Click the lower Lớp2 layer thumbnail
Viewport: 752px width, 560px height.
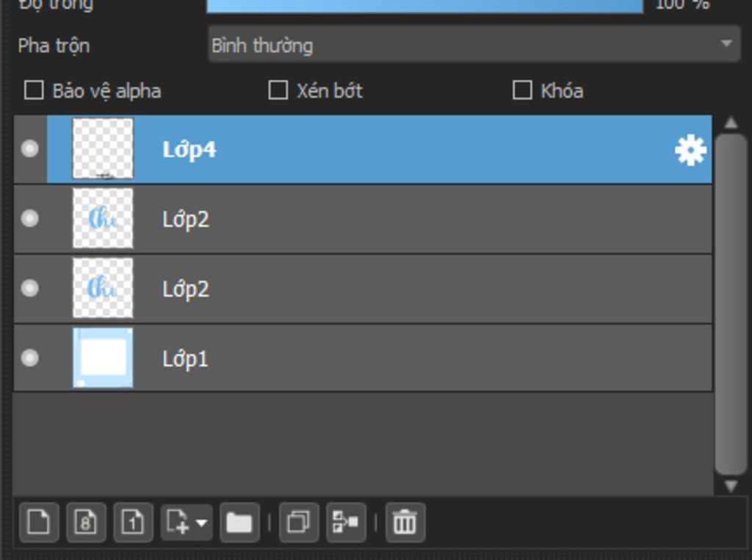point(103,288)
